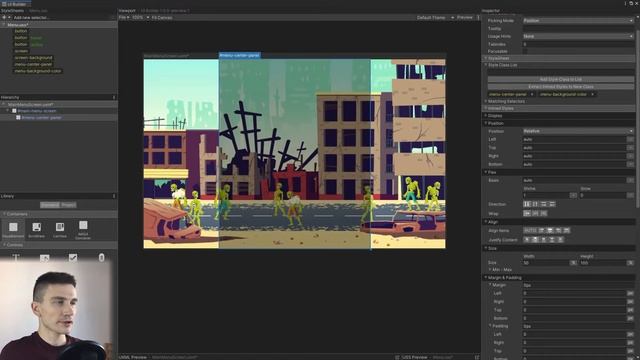Viewport: 640px width, 360px height.
Task: Select the last Justify Content icon
Action: 560,240
